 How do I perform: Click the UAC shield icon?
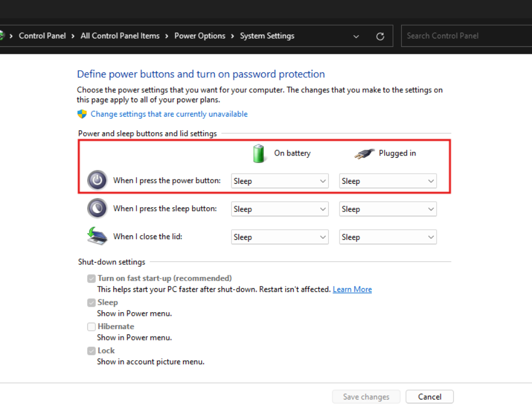[81, 113]
